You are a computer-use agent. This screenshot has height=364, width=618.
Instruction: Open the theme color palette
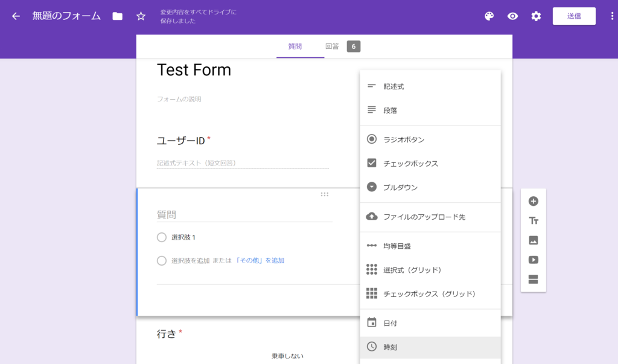coord(489,16)
